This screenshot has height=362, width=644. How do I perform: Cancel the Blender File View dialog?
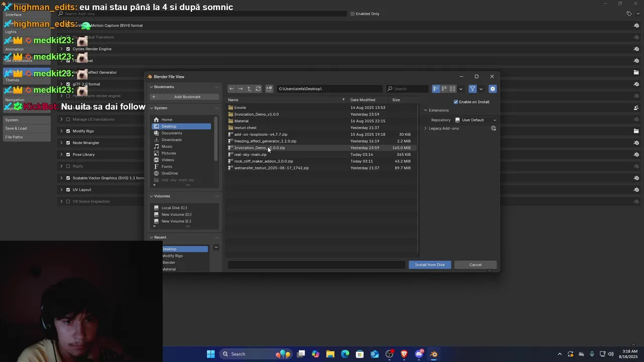475,264
